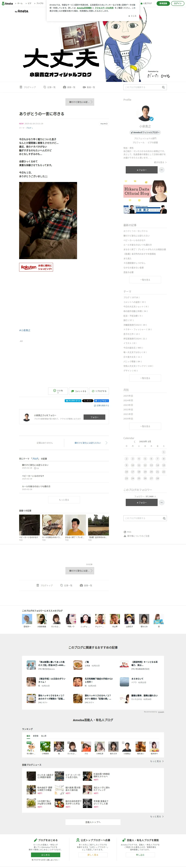The width and height of the screenshot is (186, 868).
Task: Open ブログトップ in header navigation
Action: click(x=28, y=87)
